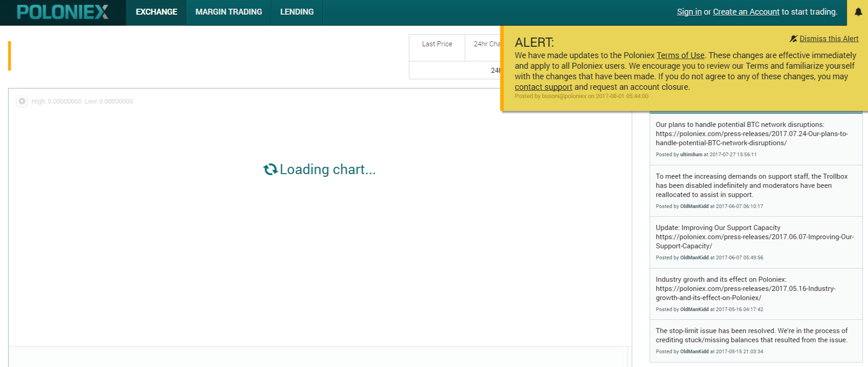Open the Exchange tab
868x367 pixels.
point(156,12)
